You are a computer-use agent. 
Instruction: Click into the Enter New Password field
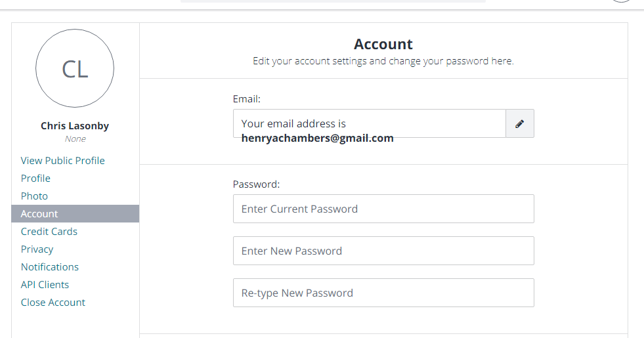point(383,251)
